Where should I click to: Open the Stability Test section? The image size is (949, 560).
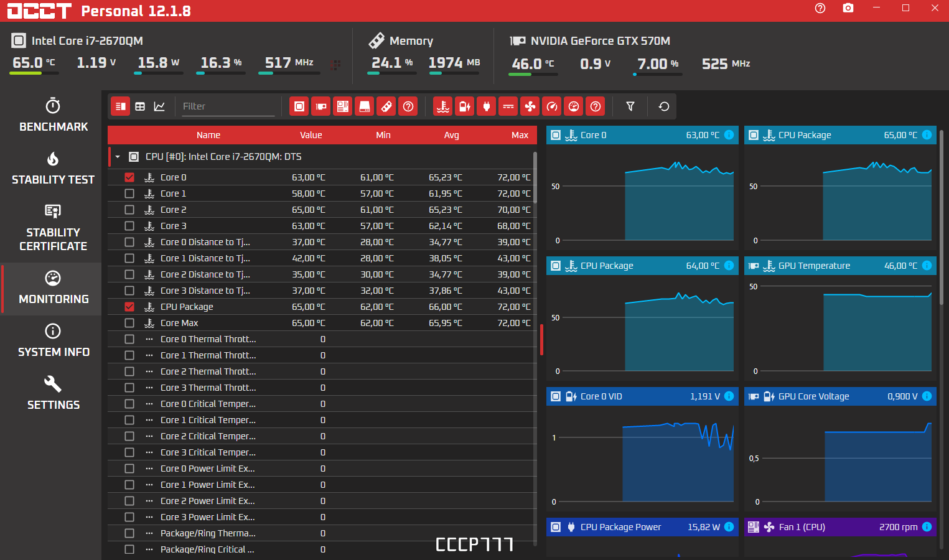tap(53, 168)
